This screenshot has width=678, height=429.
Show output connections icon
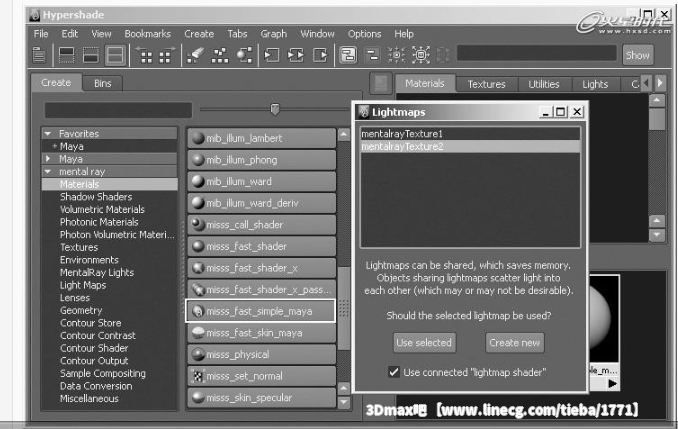pos(320,55)
